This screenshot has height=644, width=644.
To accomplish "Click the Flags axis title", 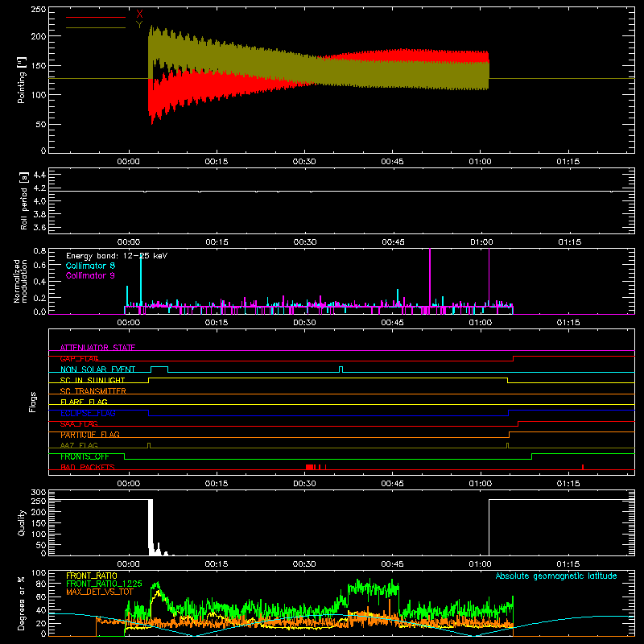I will 32,402.
